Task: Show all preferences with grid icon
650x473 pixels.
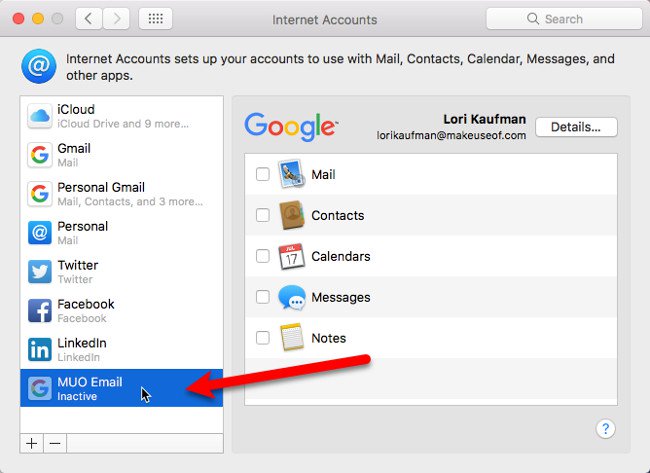Action: click(x=155, y=19)
